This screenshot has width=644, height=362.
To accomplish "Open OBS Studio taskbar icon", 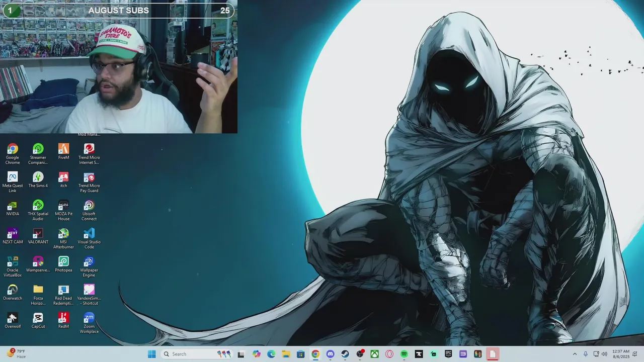I will click(360, 354).
